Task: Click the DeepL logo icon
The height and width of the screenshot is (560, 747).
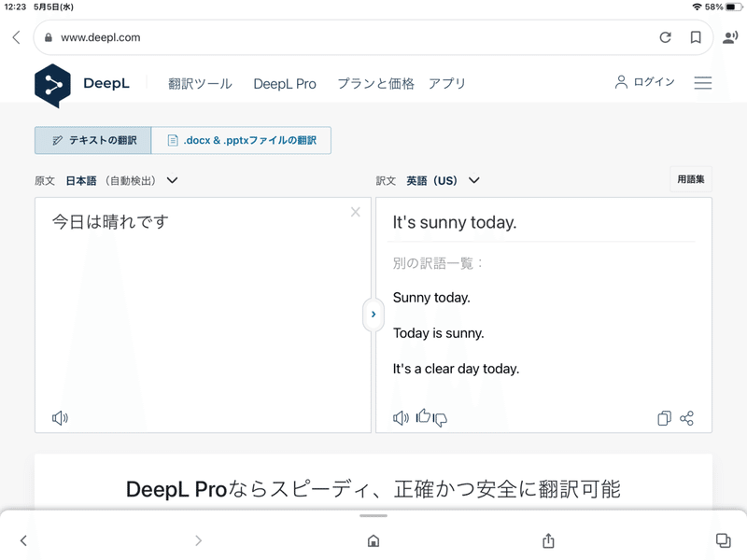Action: [48, 84]
